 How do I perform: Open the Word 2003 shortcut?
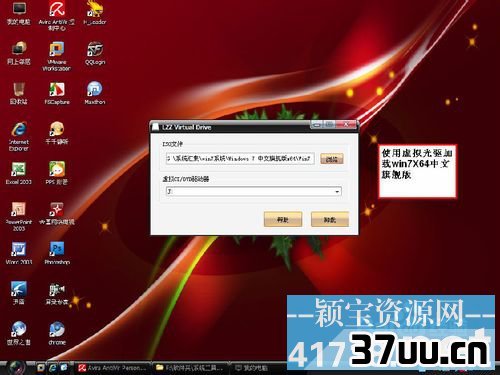tap(19, 253)
